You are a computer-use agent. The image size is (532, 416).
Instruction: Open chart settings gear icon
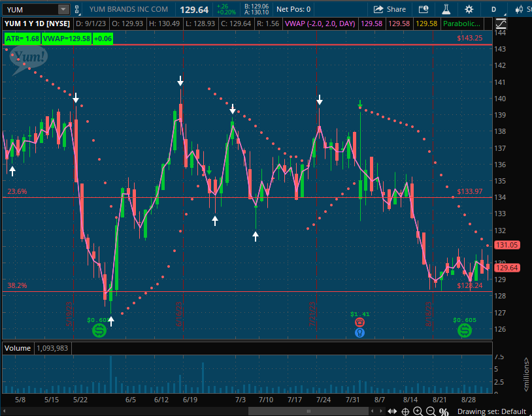469,10
